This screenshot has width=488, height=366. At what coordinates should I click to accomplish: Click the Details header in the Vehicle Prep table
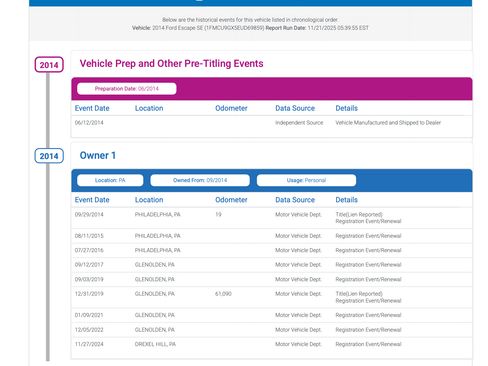point(346,108)
